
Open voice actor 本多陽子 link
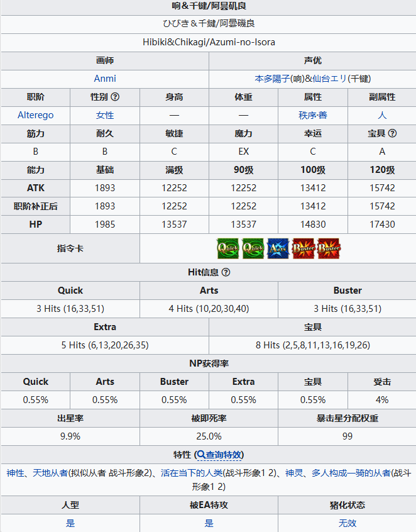(x=272, y=79)
